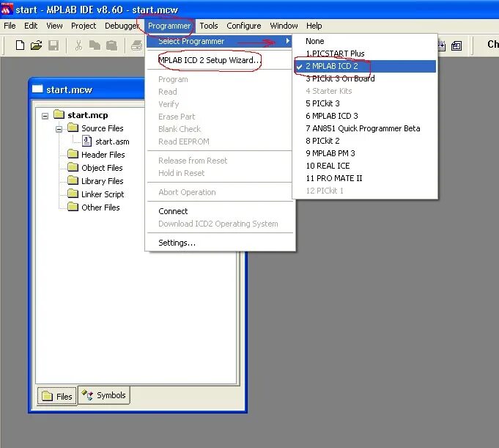Click the start.mcw window title bar
The width and height of the screenshot is (499, 448).
pos(86,89)
